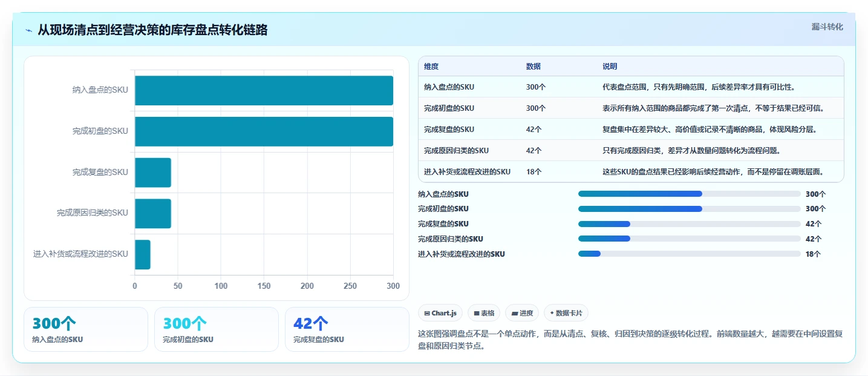This screenshot has width=868, height=376.
Task: Click the 完成复盘的SKU bar in the chart
Action: tap(153, 173)
